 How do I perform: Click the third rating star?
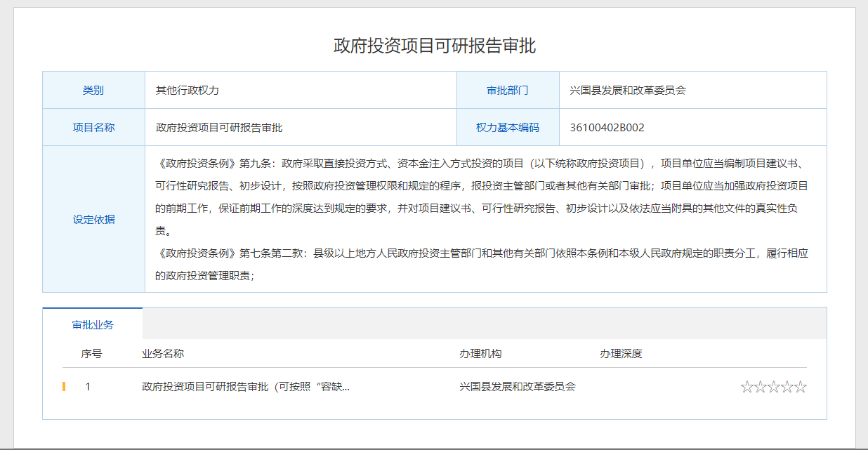tap(774, 387)
